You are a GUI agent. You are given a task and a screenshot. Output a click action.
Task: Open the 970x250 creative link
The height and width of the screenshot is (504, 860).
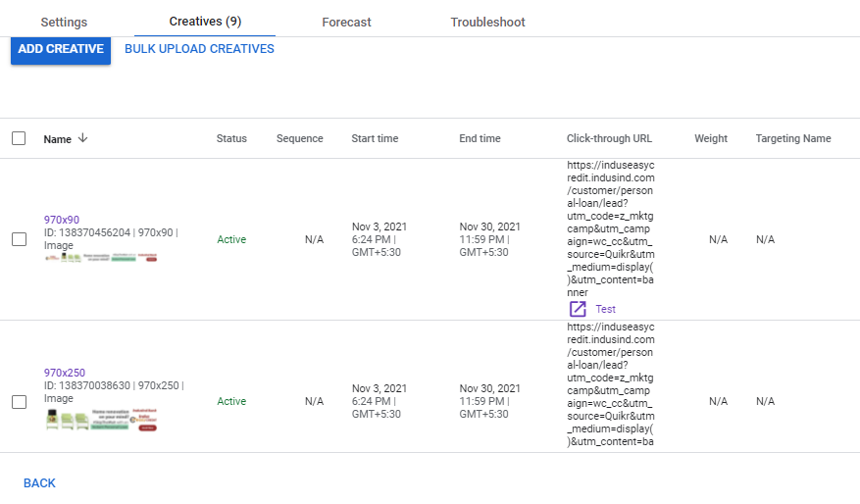[64, 373]
